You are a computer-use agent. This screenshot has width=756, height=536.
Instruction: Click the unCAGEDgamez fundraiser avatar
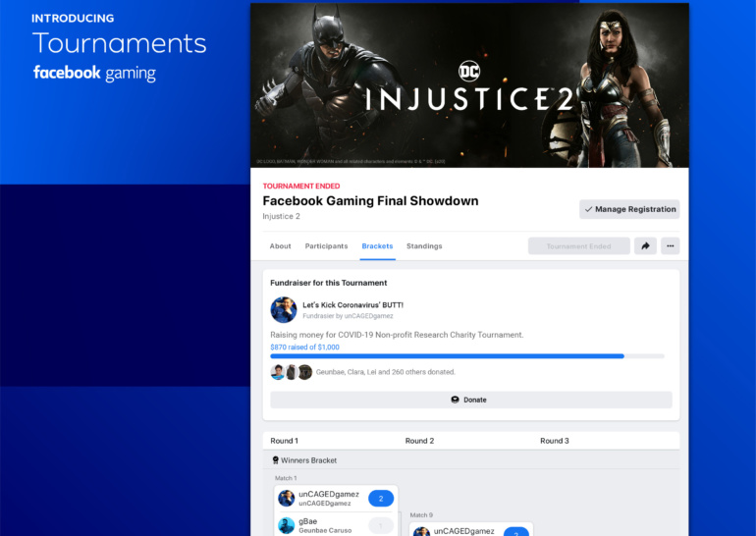pos(284,310)
